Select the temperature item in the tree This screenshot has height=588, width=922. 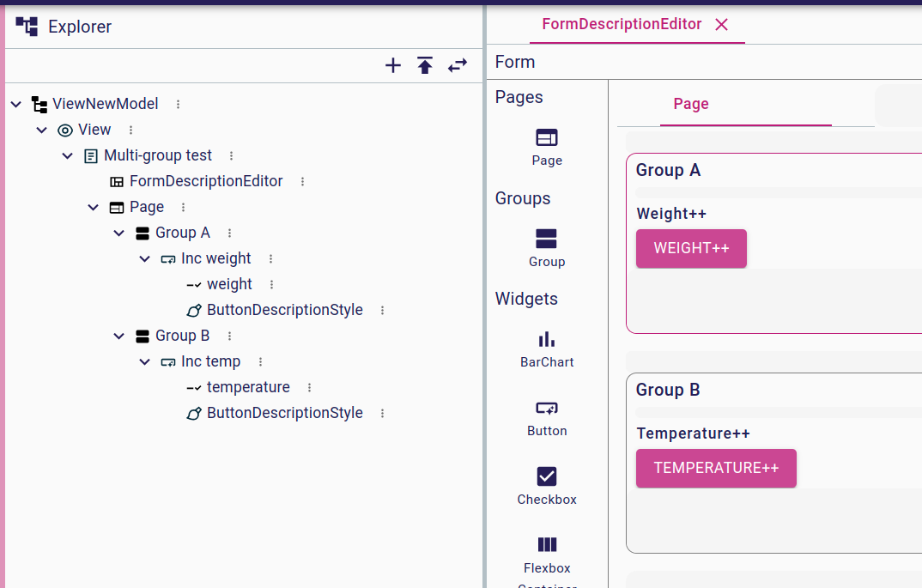point(248,387)
